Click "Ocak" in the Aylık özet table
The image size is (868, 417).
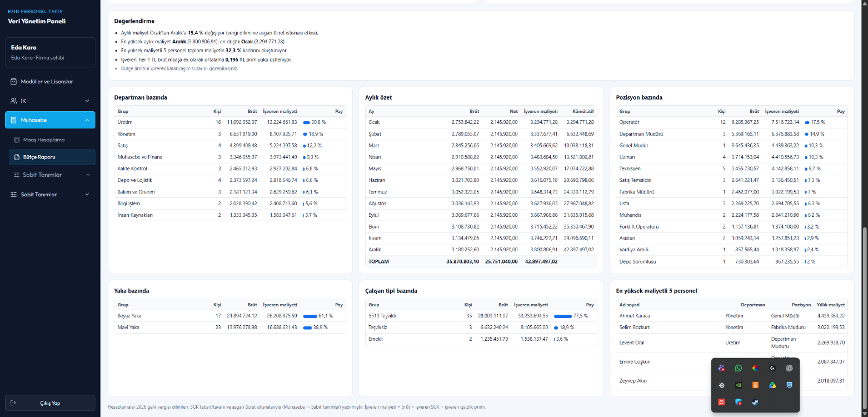pyautogui.click(x=374, y=122)
